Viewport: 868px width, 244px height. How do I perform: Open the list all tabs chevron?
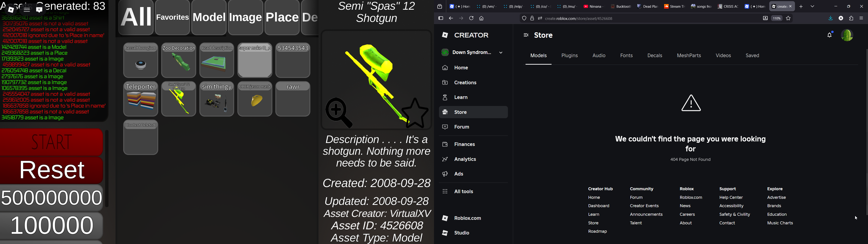click(813, 6)
